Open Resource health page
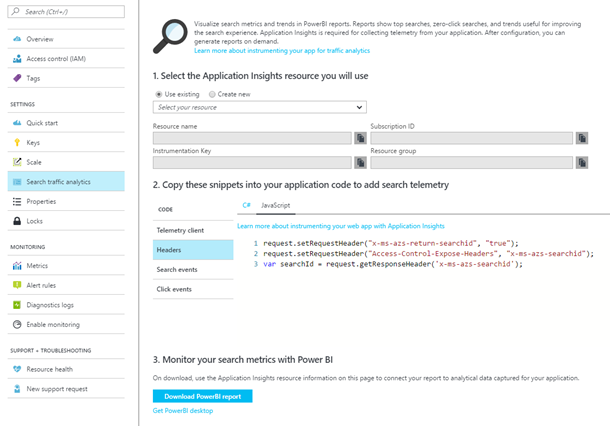Screen dimensions: 610x426 66,369
